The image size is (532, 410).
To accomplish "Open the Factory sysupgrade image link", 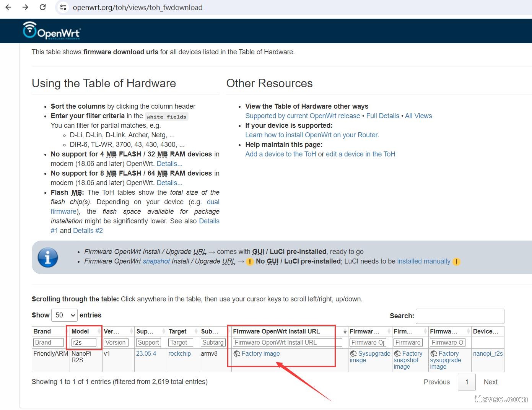I will tap(446, 360).
